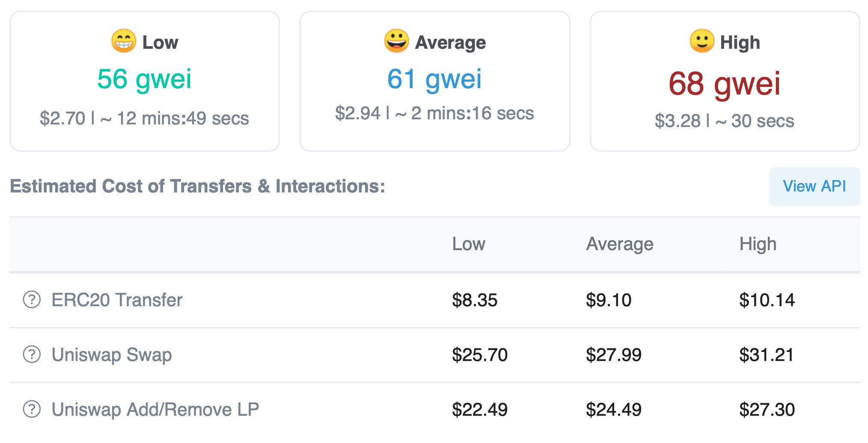This screenshot has width=868, height=443.
Task: Click the question mark beside ERC20 Transfer
Action: coord(32,300)
